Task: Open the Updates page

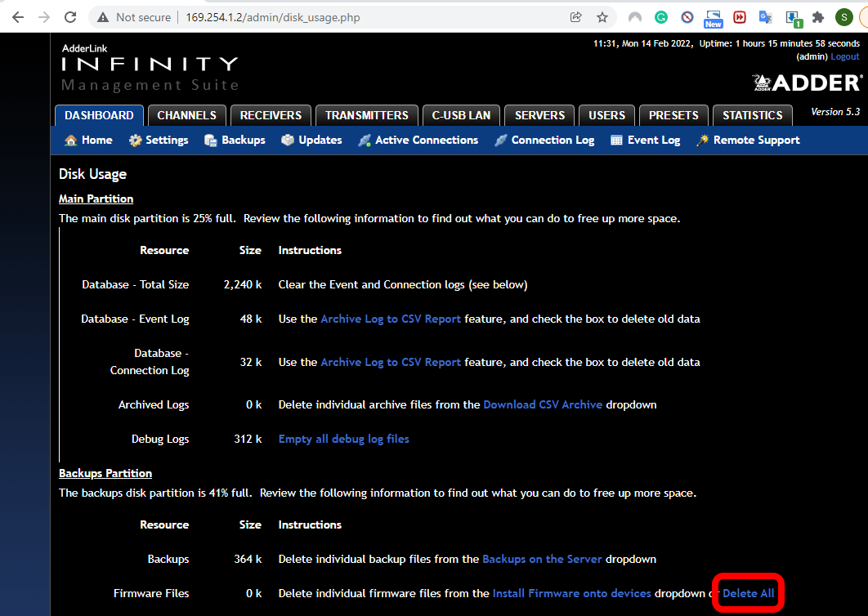Action: (x=311, y=140)
